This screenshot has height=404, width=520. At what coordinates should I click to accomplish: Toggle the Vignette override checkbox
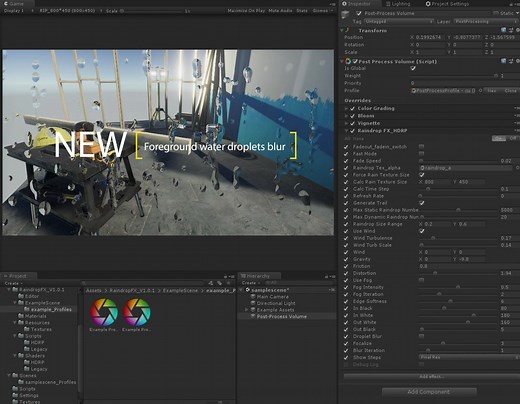[x=352, y=123]
